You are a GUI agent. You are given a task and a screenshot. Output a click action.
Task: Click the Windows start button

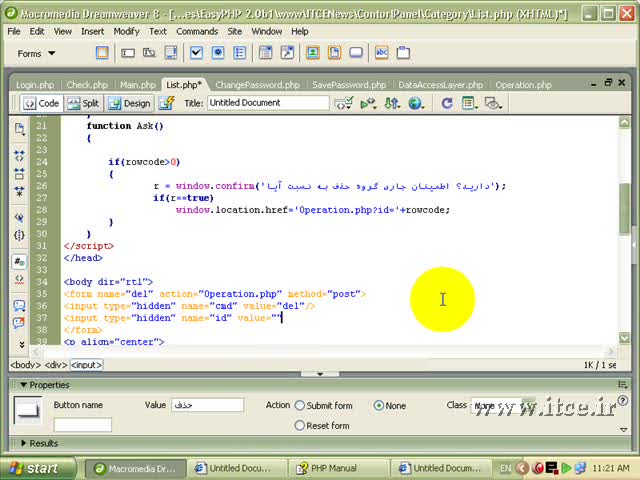38,468
